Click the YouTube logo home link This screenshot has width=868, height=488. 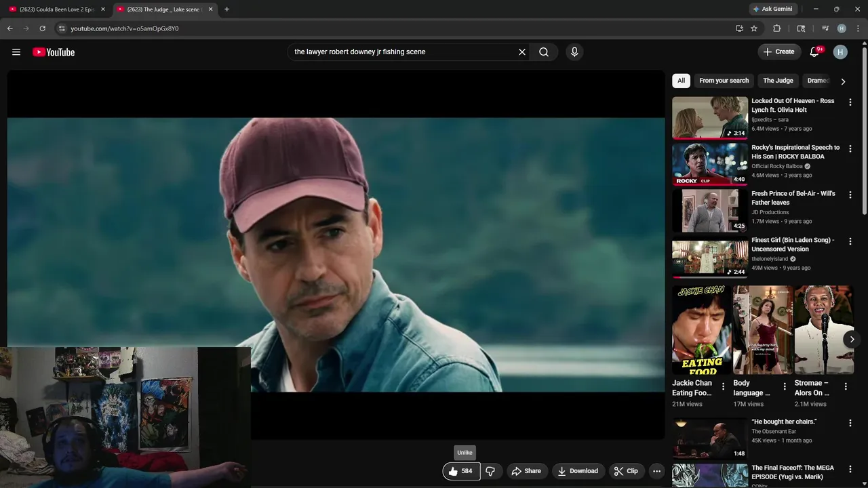(x=54, y=52)
